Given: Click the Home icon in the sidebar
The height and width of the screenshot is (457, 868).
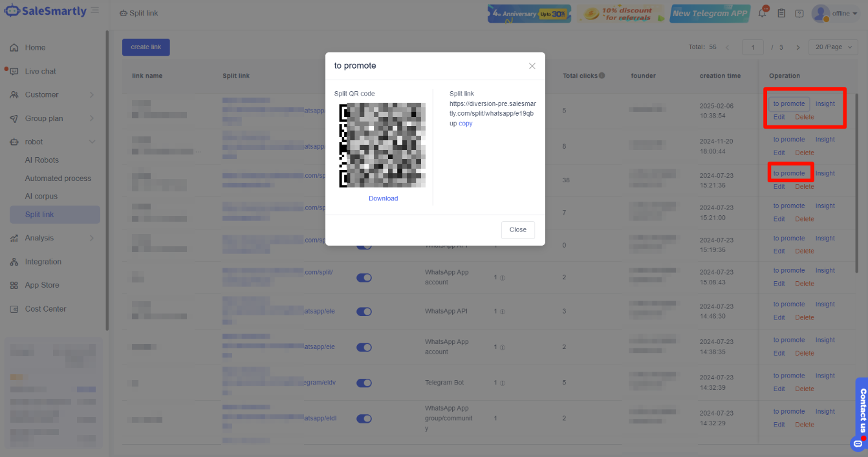Looking at the screenshot, I should (x=14, y=47).
